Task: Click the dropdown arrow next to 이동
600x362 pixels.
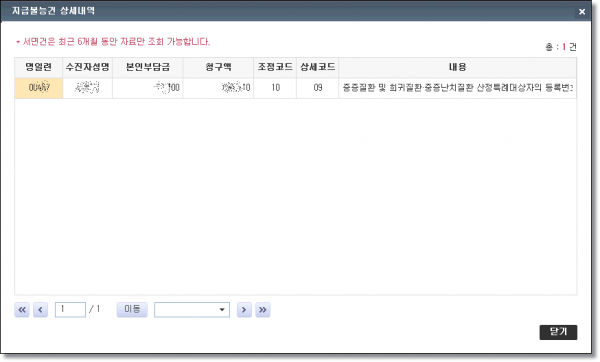Action: [222, 310]
